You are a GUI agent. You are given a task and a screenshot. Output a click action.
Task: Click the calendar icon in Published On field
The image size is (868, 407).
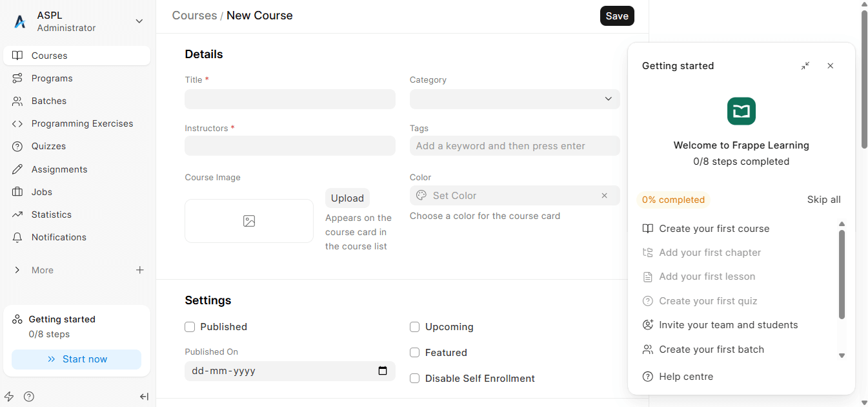click(x=382, y=371)
